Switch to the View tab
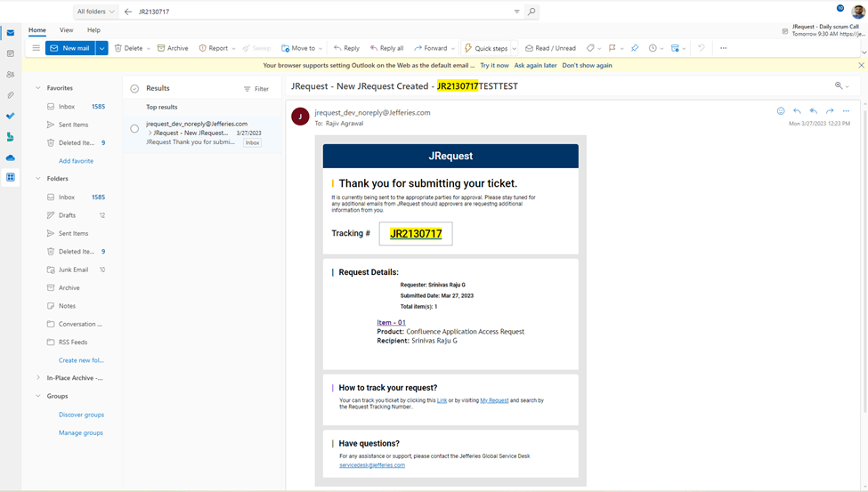The image size is (868, 492). pos(67,30)
